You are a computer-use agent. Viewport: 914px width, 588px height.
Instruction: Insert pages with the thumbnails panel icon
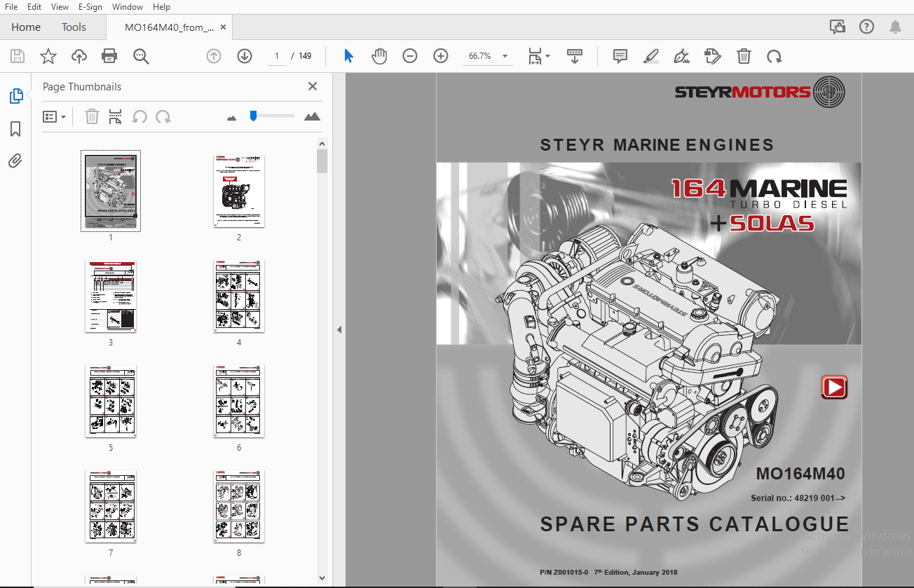click(x=116, y=117)
